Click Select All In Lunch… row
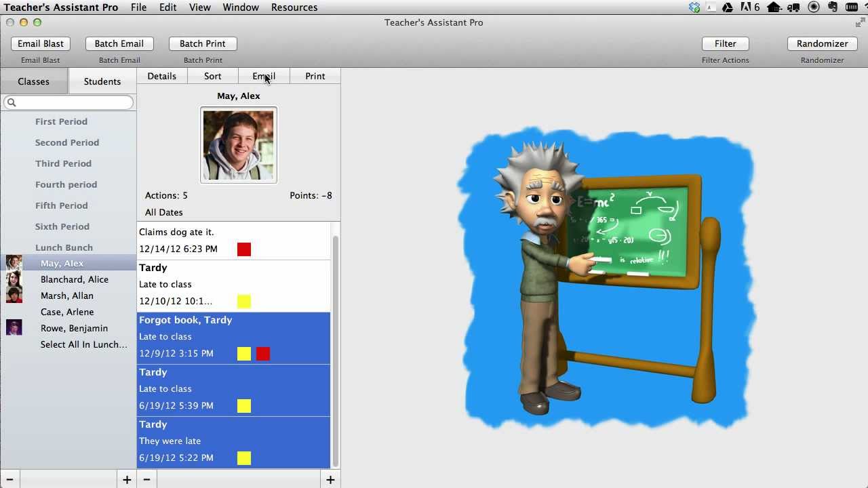 click(68, 344)
